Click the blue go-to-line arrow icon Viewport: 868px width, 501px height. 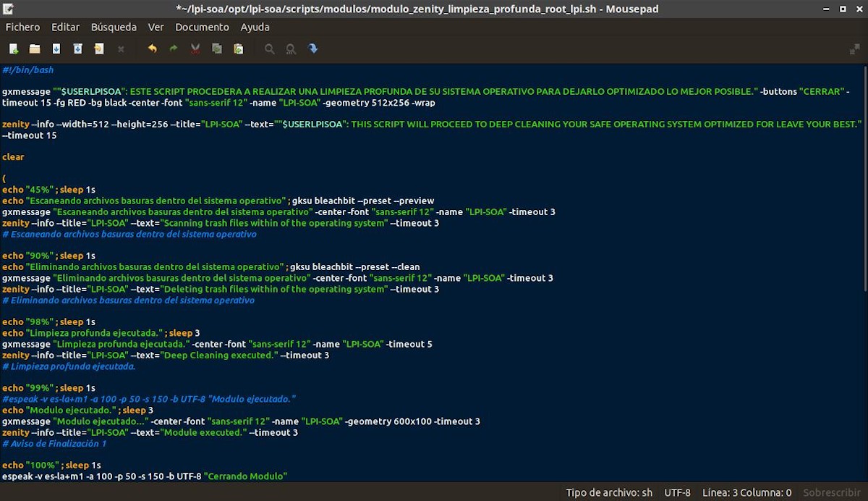[312, 49]
